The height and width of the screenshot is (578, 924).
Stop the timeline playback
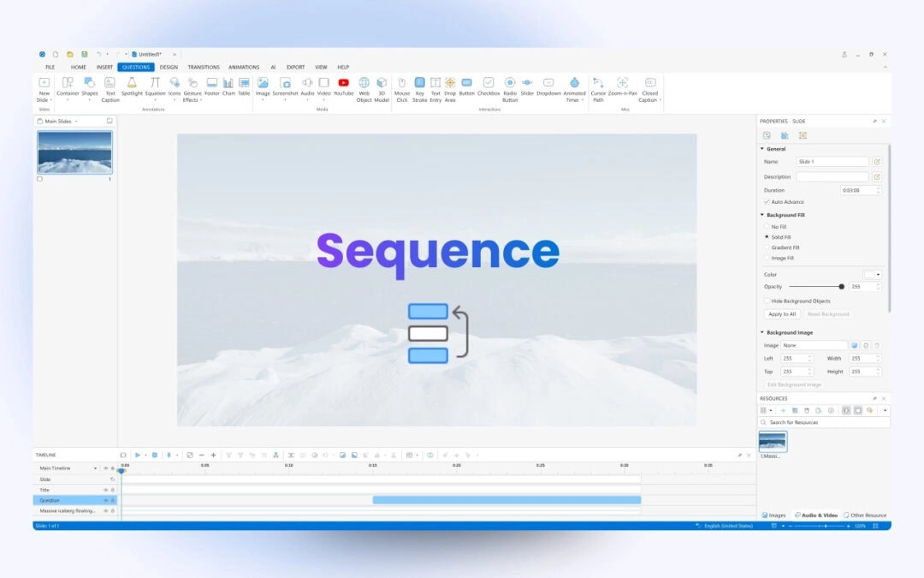pyautogui.click(x=155, y=456)
